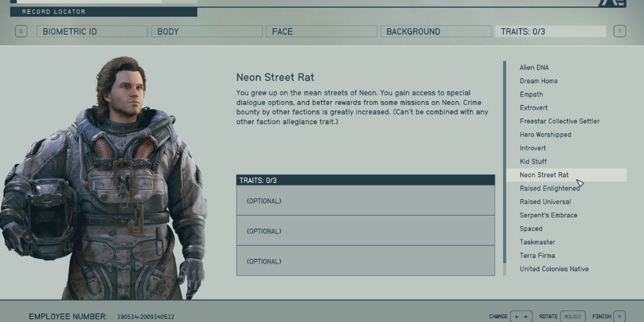The image size is (644, 322).
Task: Click the Finish R key icon
Action: pos(619,316)
